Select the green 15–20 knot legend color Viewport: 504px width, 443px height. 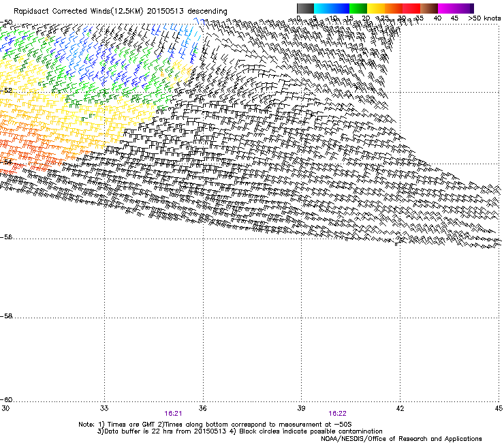click(x=358, y=8)
